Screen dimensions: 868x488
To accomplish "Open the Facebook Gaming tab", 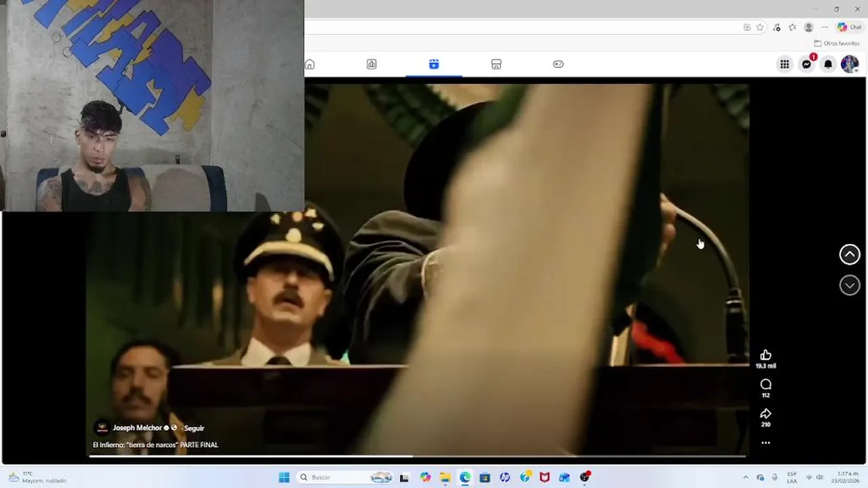I will pyautogui.click(x=558, y=64).
